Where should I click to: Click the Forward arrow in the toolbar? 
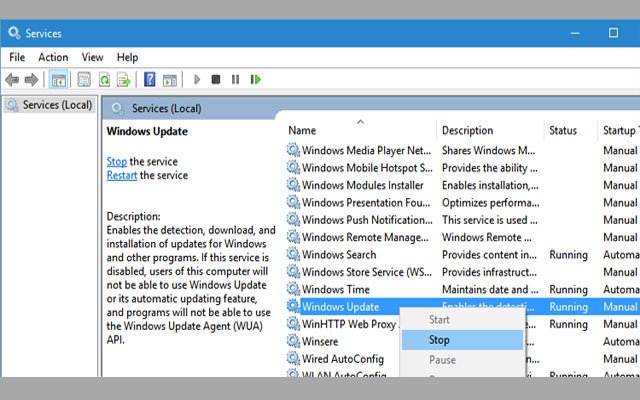coord(31,80)
